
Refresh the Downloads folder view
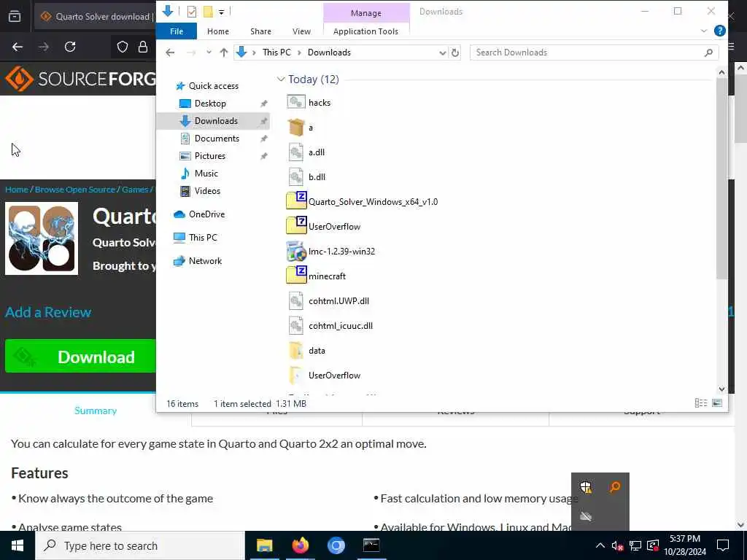point(455,52)
